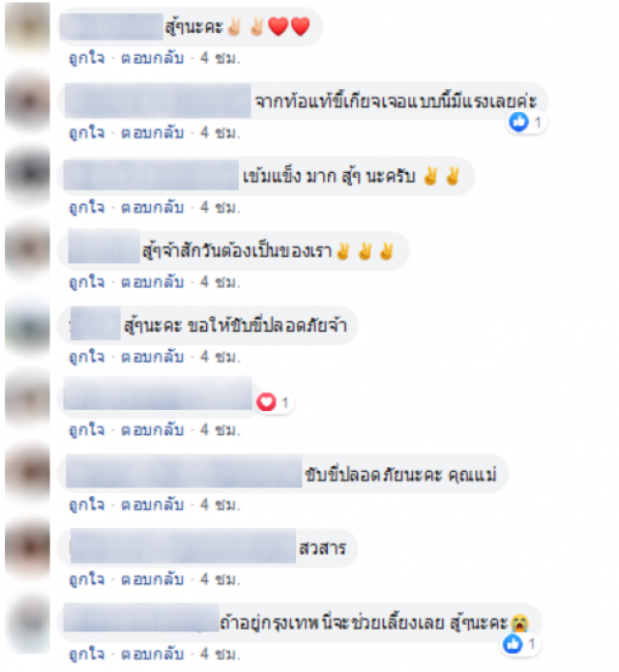
Task: Open the avatar beside the 'เข้มแข็ง มาก' comment
Action: click(x=27, y=175)
